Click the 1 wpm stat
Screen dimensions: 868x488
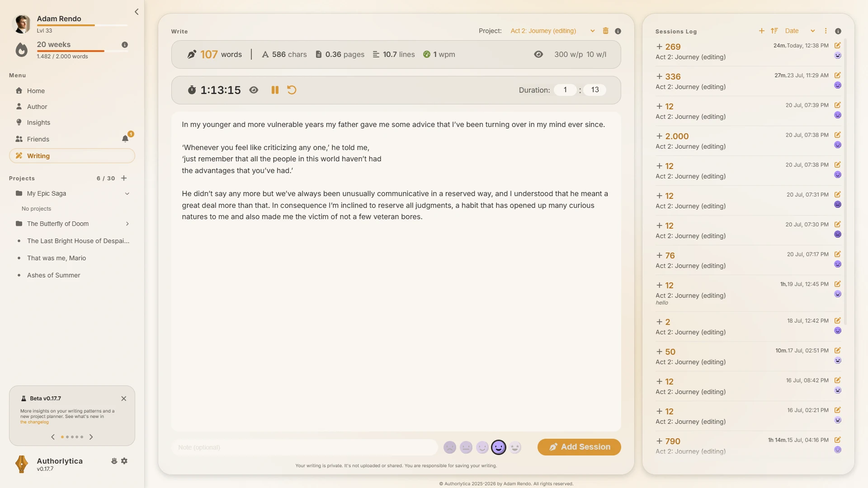pyautogui.click(x=439, y=54)
